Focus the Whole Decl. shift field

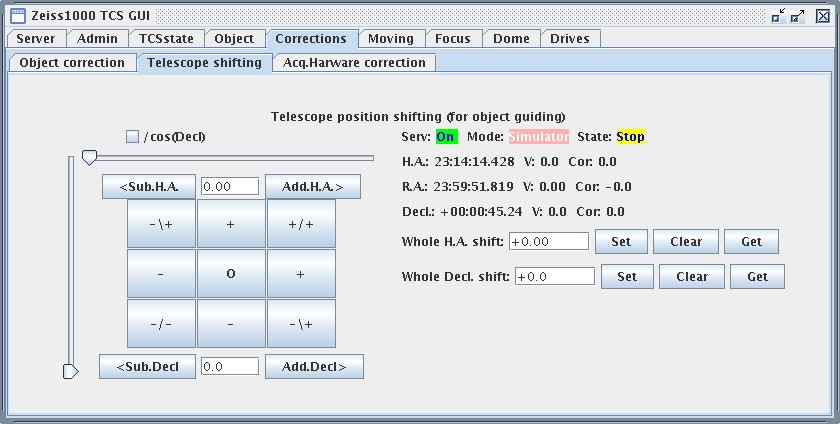click(555, 277)
